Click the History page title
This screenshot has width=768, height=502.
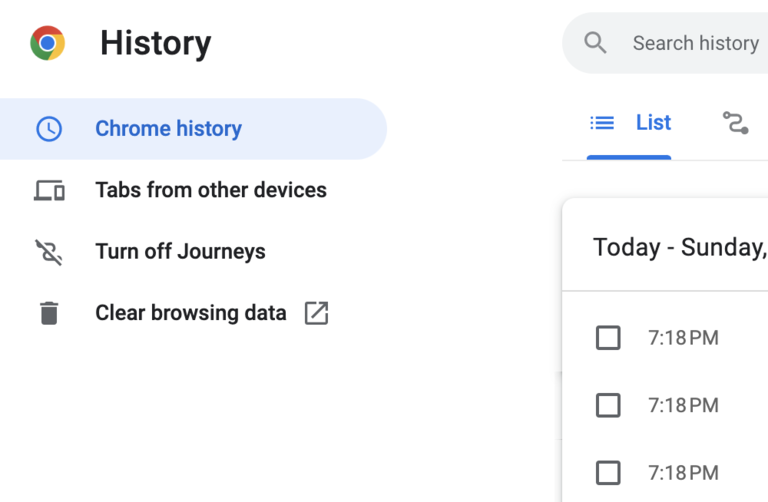pyautogui.click(x=155, y=43)
